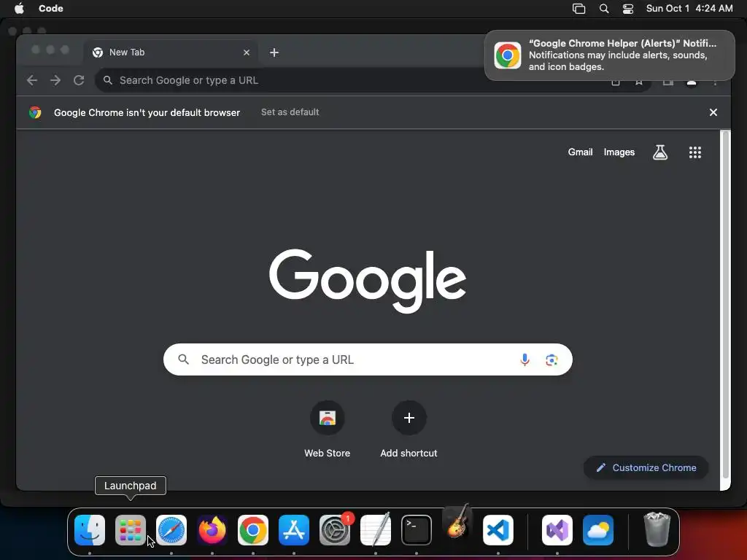Click the Google search box
Screen dimensions: 747x560
368,359
